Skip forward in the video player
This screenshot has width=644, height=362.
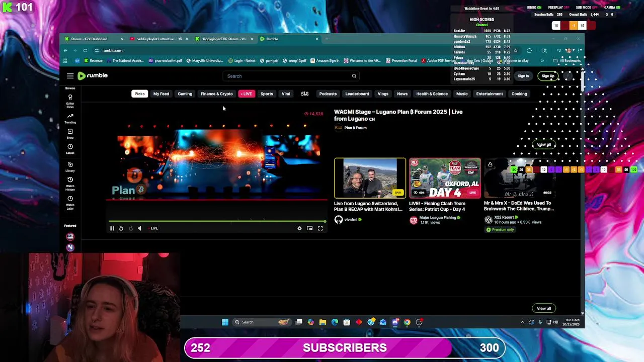coord(130,228)
